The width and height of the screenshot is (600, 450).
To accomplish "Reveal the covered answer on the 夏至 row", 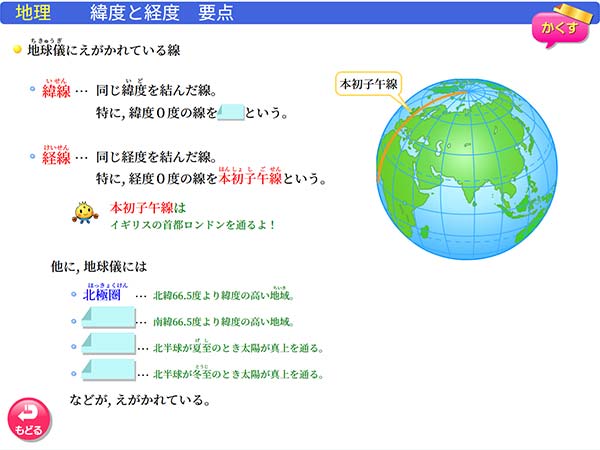I will click(x=108, y=346).
